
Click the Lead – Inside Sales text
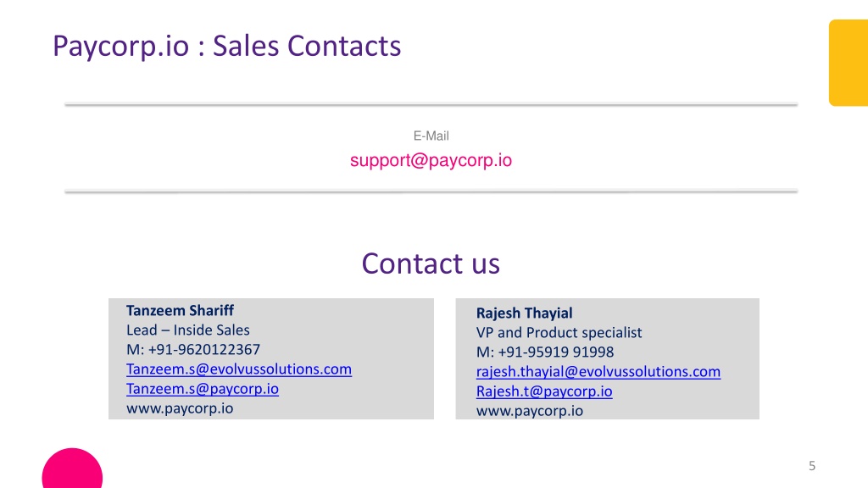coord(187,330)
